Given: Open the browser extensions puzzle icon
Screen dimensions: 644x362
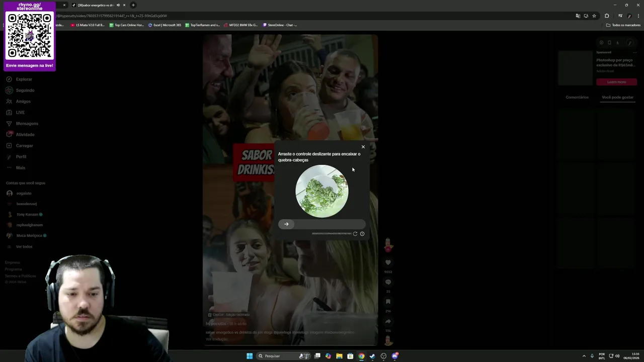Looking at the screenshot, I should click(607, 16).
